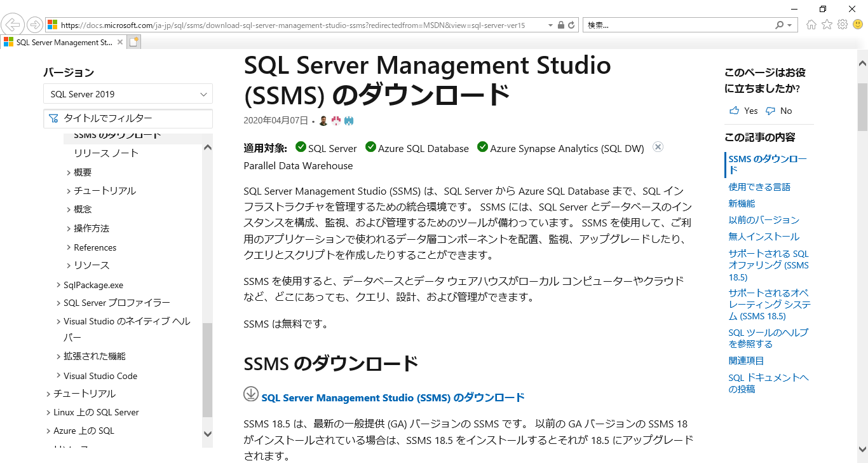Click the thumbs-down No icon
Image resolution: width=868 pixels, height=463 pixels.
771,111
